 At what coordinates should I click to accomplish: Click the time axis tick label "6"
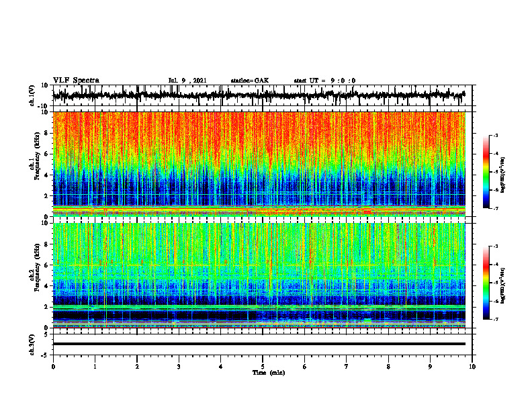point(305,367)
